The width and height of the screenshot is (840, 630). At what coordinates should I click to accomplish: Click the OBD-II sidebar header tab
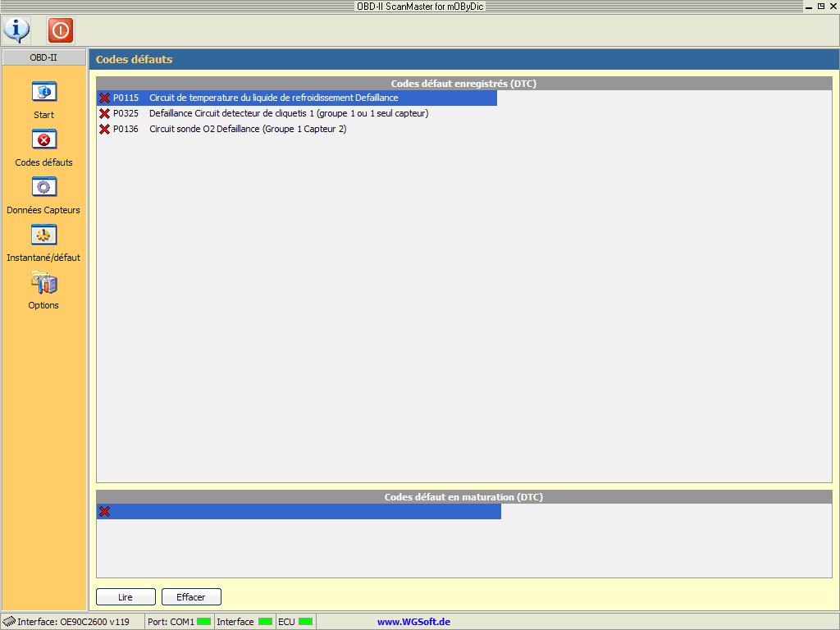click(x=43, y=57)
